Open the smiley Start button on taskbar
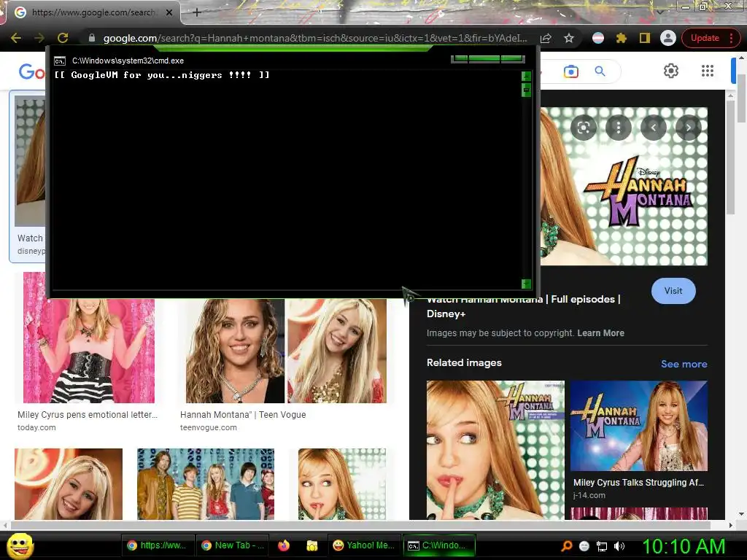The height and width of the screenshot is (560, 747). click(20, 546)
